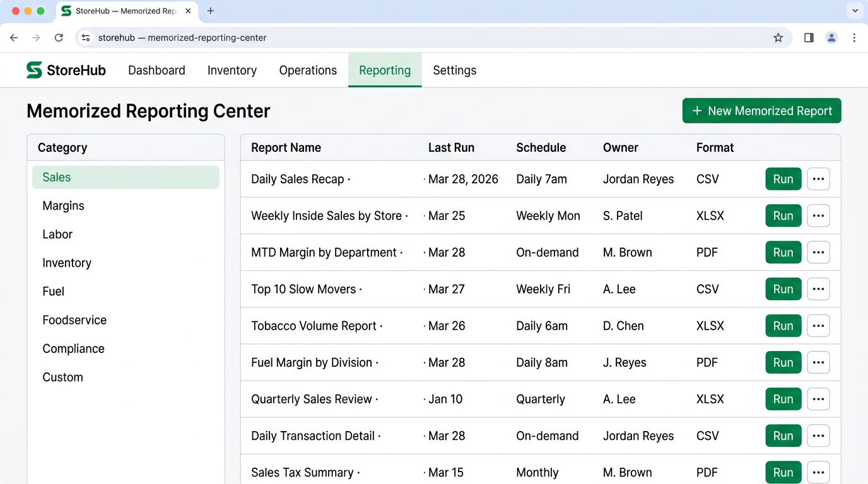The width and height of the screenshot is (868, 484).
Task: Click the Fuel Margin by Division report name
Action: 312,362
